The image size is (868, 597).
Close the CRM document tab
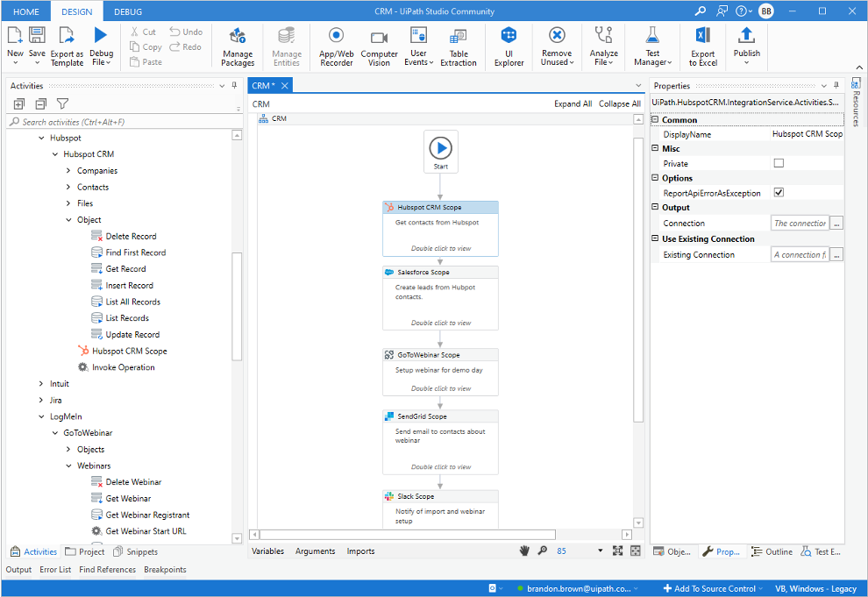[285, 85]
